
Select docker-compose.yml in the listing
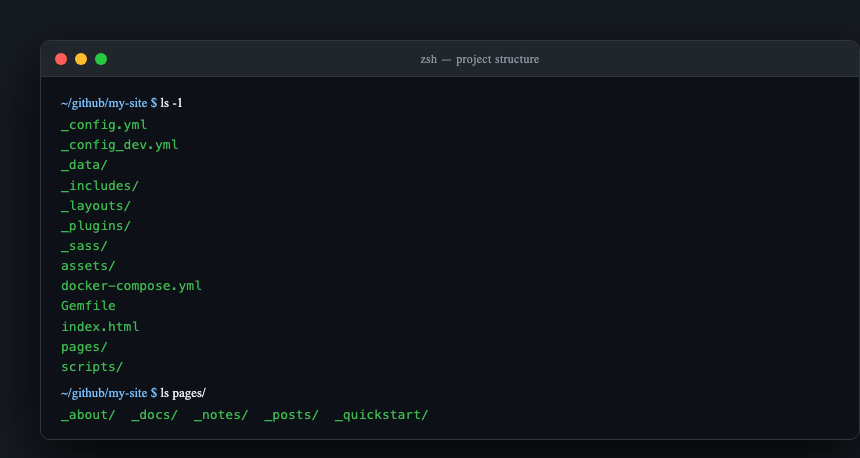point(132,286)
